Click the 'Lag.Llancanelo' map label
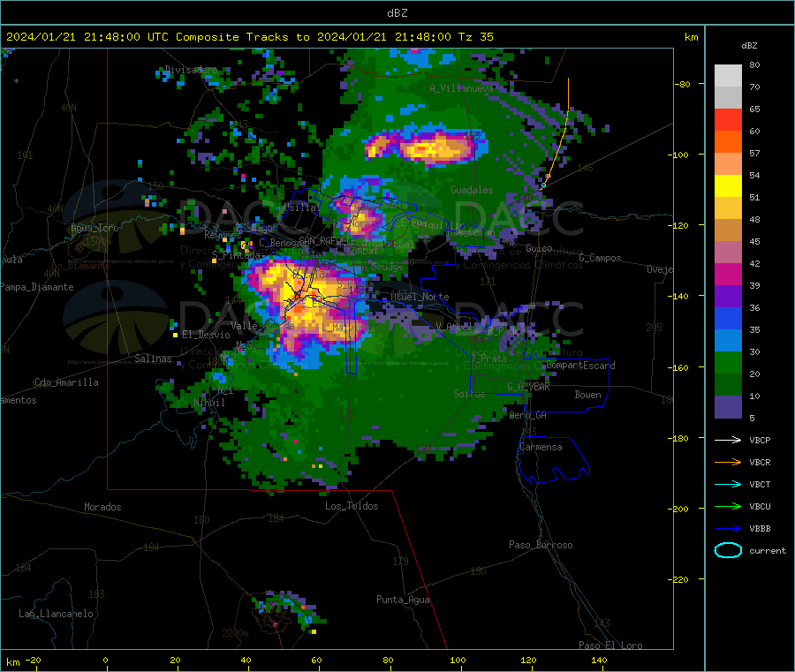Viewport: 795px width, 672px height. pos(57,614)
